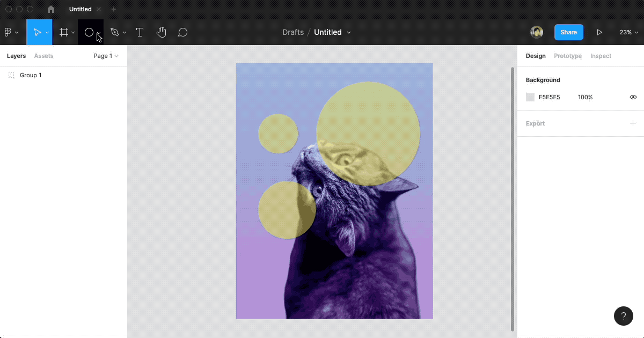Click the Share button
Image resolution: width=644 pixels, height=338 pixels.
coord(568,32)
